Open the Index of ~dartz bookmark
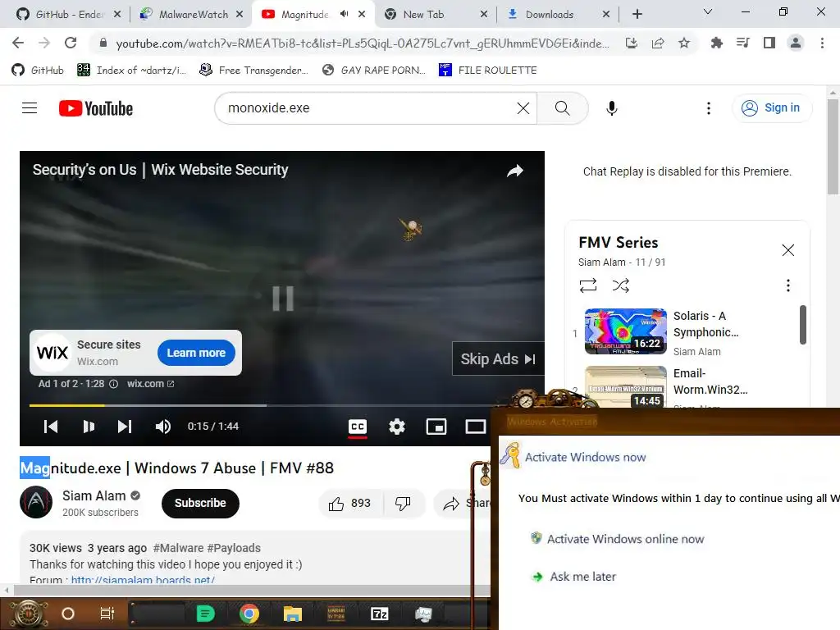840x630 pixels. click(x=132, y=71)
